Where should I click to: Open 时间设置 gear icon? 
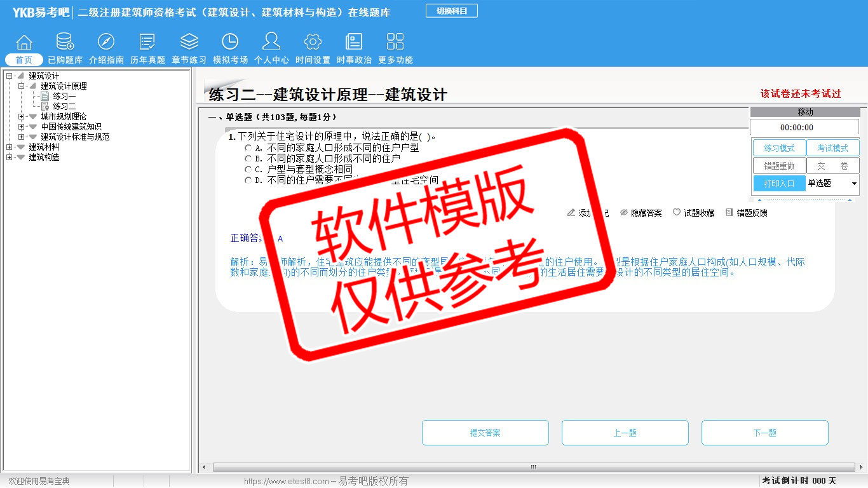pos(313,42)
